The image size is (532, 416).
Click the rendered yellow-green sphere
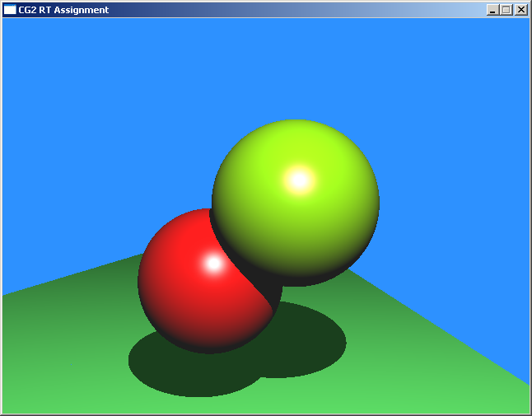click(296, 203)
